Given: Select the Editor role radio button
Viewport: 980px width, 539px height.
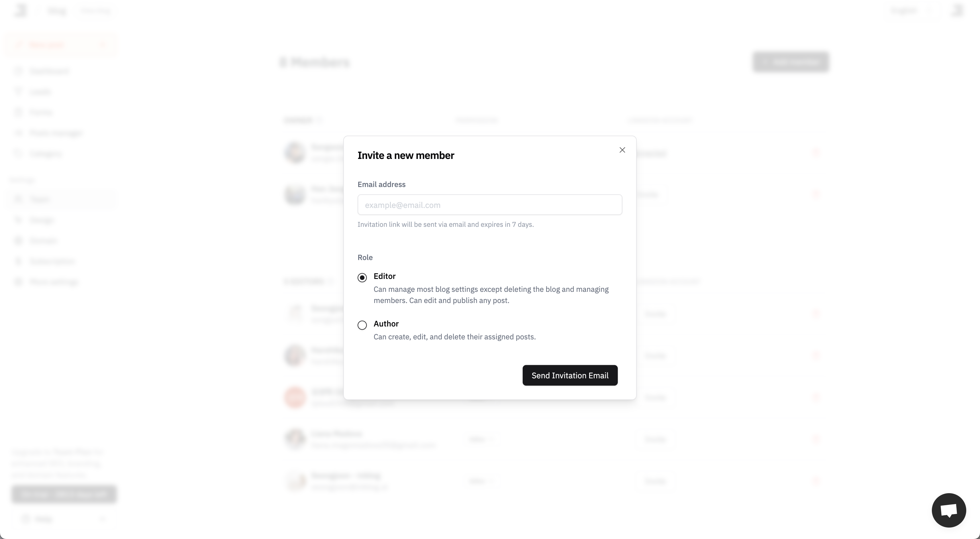Looking at the screenshot, I should [362, 278].
